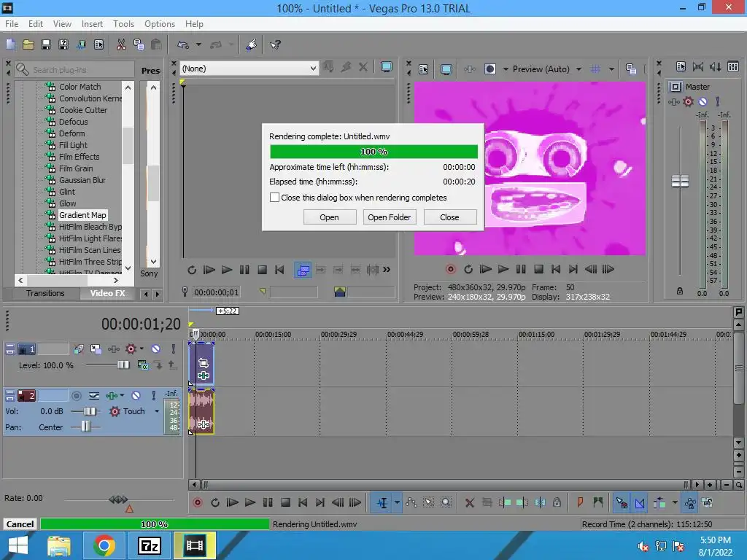
Task: Open the overlays grid dropdown arrow
Action: [x=611, y=69]
